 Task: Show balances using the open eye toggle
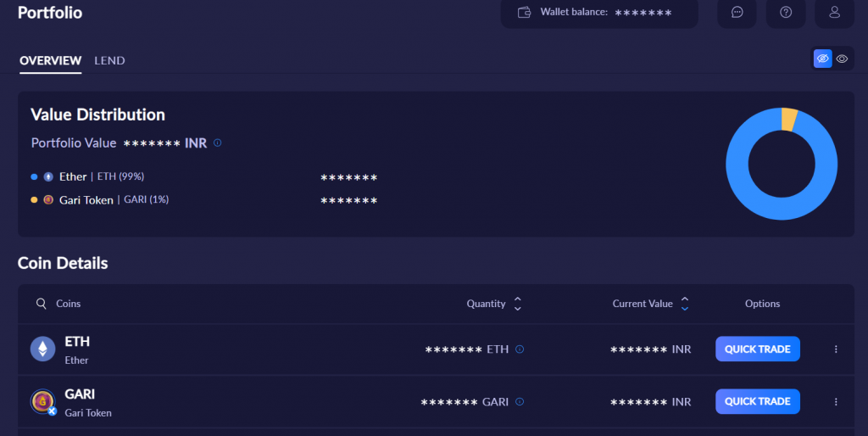pos(842,59)
